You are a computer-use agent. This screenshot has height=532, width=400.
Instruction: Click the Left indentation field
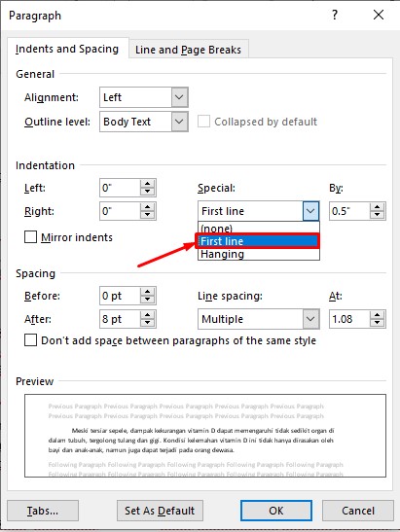pos(120,188)
